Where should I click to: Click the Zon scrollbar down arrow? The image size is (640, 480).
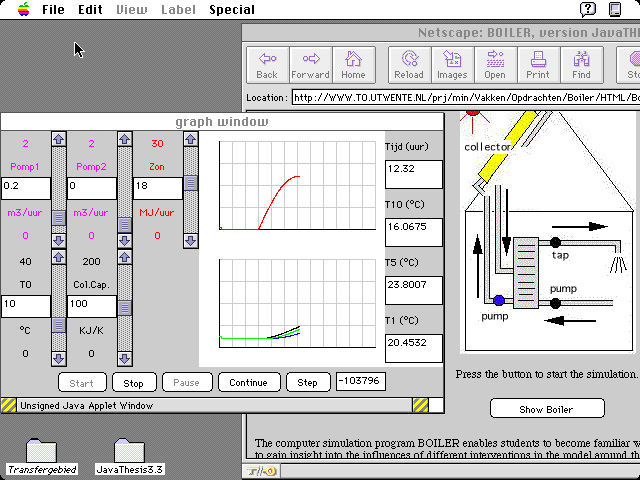(191, 240)
